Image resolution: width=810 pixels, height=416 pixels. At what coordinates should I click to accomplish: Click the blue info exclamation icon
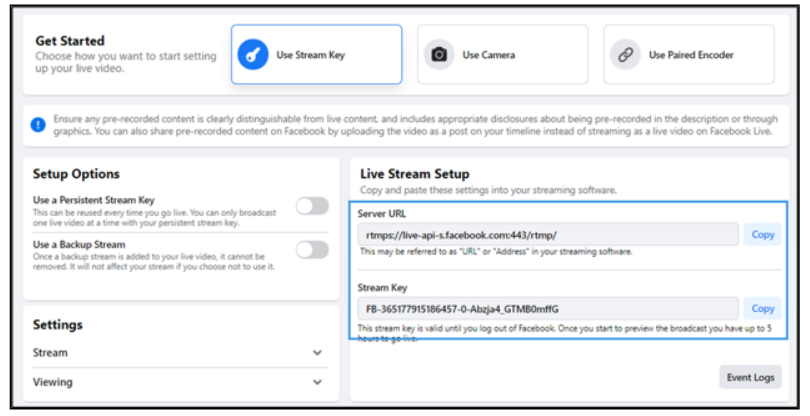click(38, 125)
